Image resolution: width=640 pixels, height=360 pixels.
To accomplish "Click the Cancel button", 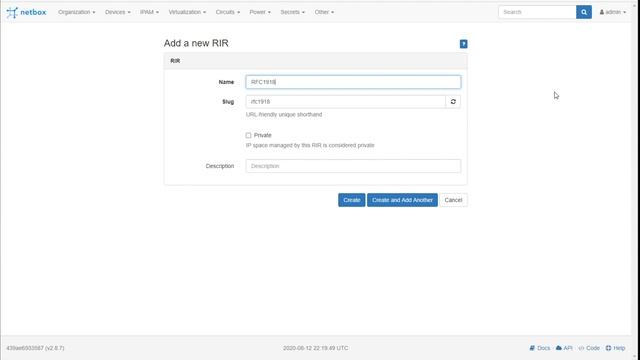I will click(453, 200).
